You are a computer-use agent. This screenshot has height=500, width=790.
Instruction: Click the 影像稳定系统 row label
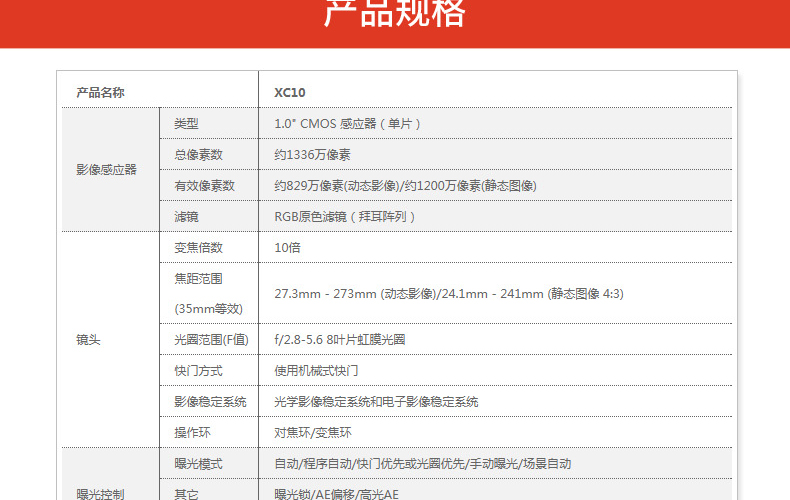(211, 402)
